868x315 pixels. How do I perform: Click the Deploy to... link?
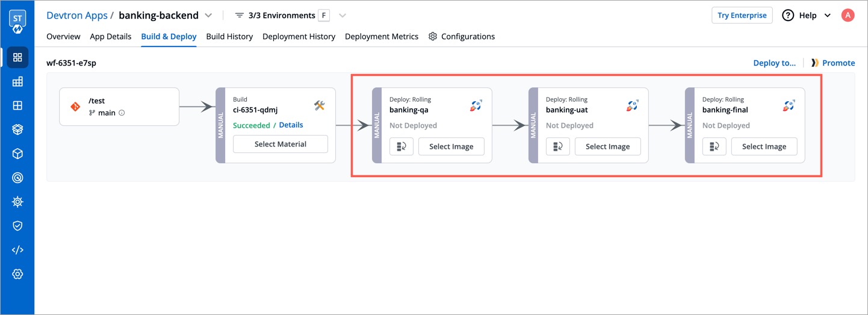pos(775,63)
